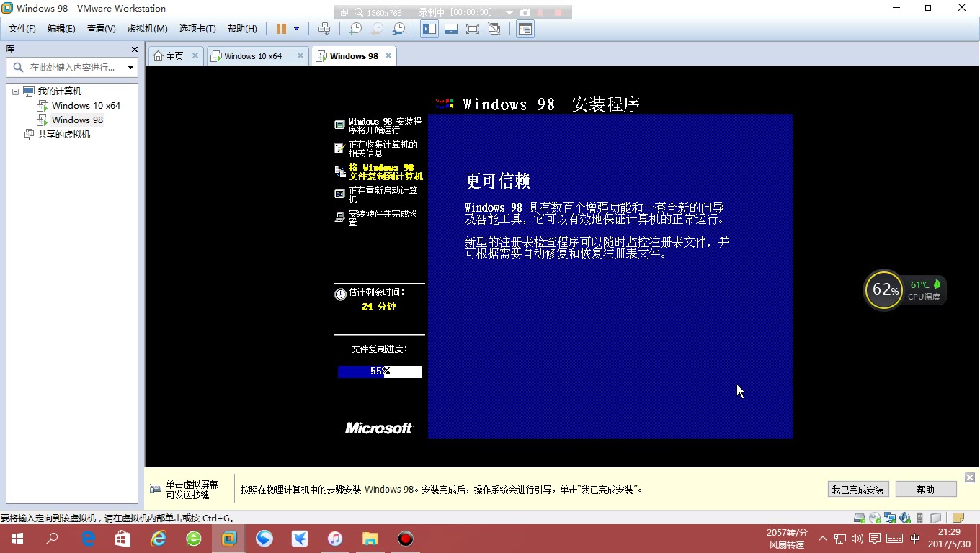Open the network adapter status bar icon
This screenshot has width=980, height=553.
[x=889, y=517]
